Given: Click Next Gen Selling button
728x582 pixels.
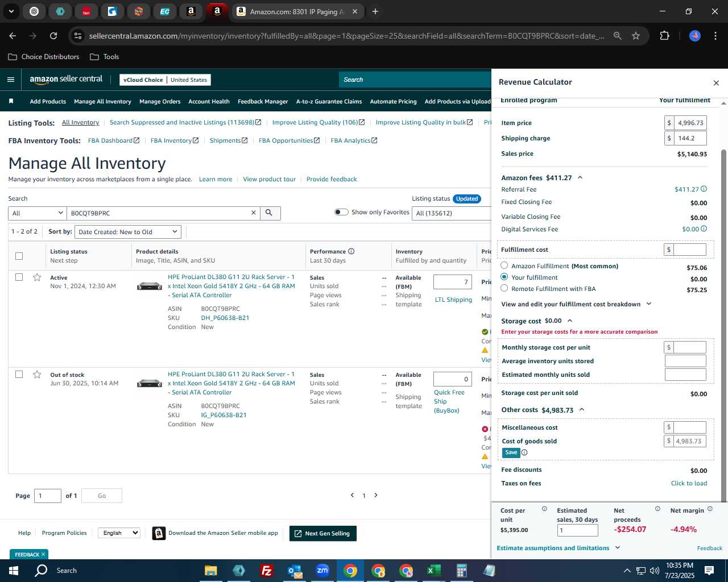Looking at the screenshot, I should click(x=322, y=533).
